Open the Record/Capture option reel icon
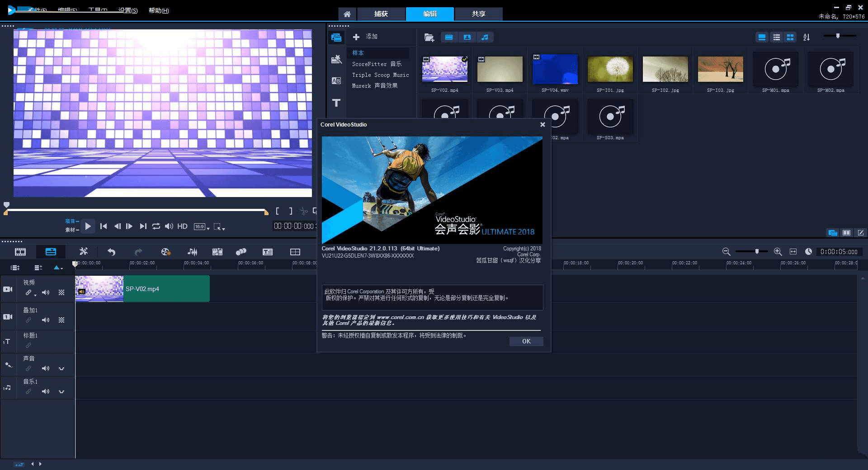This screenshot has width=868, height=470. 165,252
